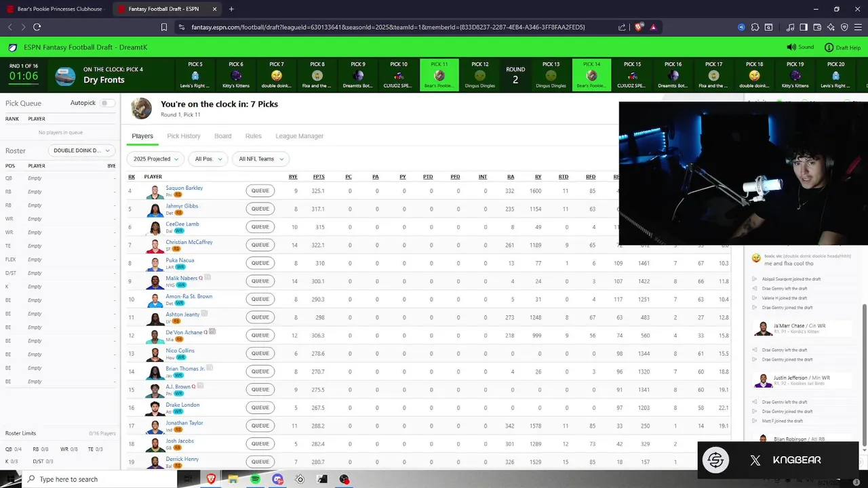Click Ja'Marr Chase pick in draft feed

[x=803, y=329]
